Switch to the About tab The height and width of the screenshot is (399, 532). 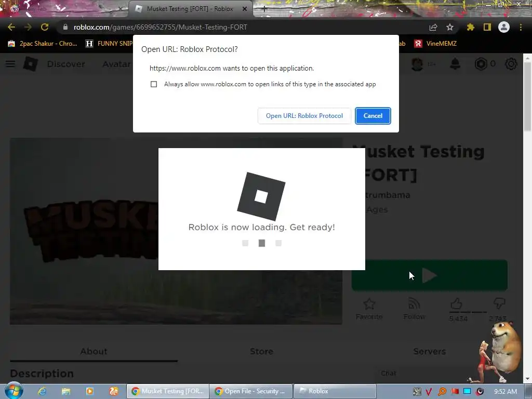[94, 352]
